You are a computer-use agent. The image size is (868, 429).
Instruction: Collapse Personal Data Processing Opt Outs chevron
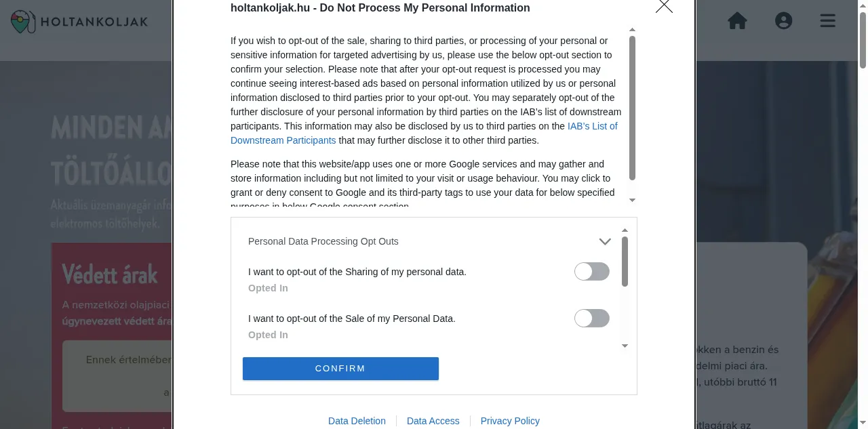click(x=605, y=241)
